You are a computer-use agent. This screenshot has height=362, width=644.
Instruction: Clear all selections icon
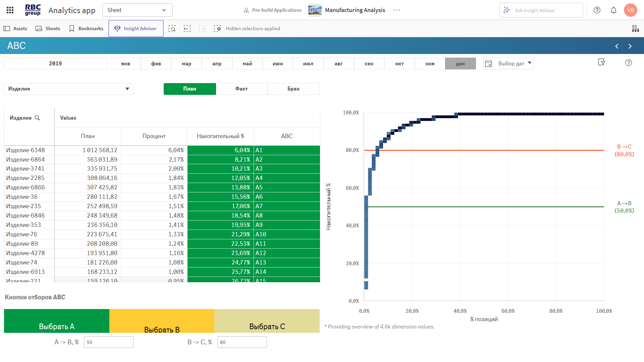tap(217, 28)
